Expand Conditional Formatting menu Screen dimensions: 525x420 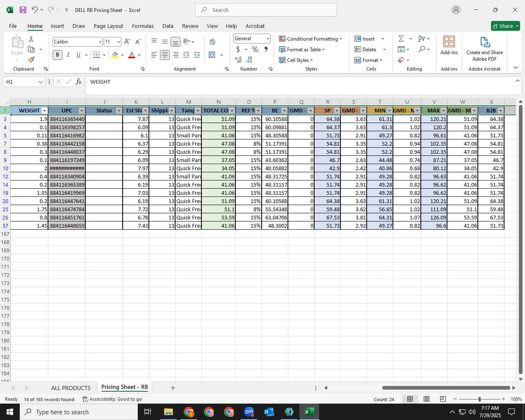[310, 39]
